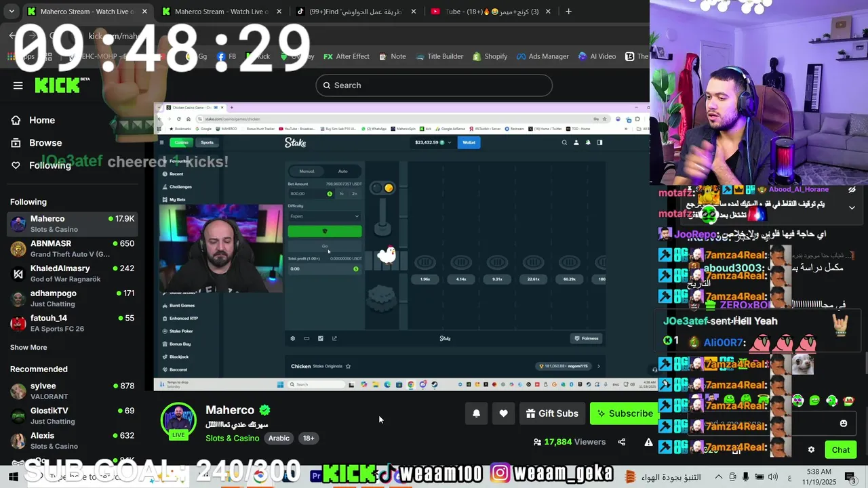Select the Auto tab in streamed Chicken game
868x488 pixels.
pos(342,171)
